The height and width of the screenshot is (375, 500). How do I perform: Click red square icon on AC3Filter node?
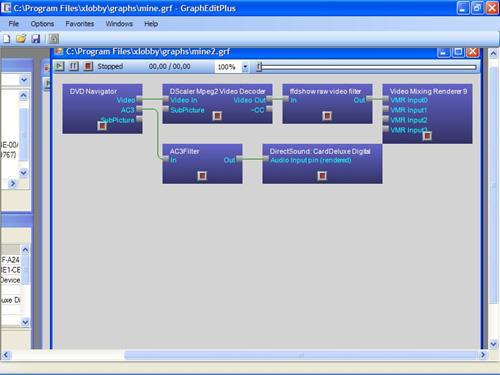pyautogui.click(x=202, y=176)
